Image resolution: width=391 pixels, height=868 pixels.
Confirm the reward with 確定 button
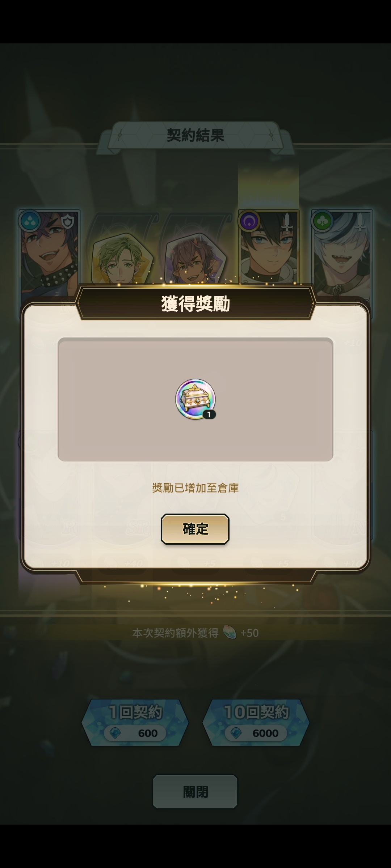click(195, 529)
